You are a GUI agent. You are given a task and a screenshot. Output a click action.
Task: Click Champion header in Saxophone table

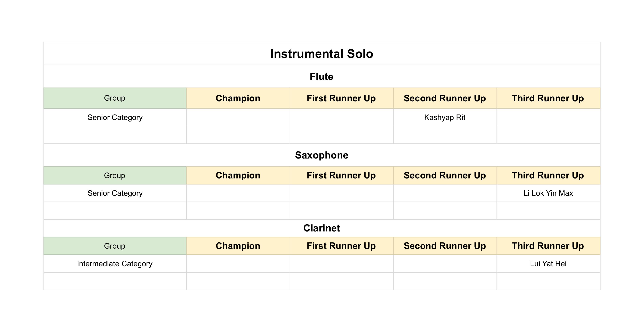(x=238, y=175)
